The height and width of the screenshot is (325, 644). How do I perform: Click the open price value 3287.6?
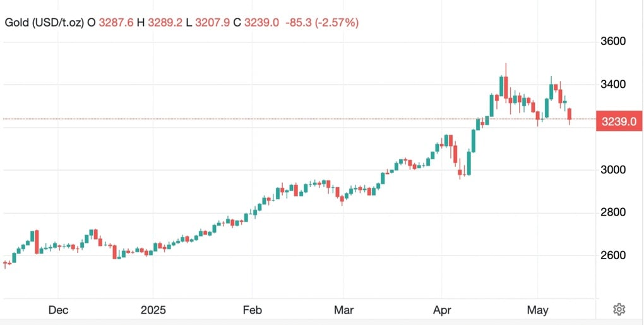tap(116, 23)
